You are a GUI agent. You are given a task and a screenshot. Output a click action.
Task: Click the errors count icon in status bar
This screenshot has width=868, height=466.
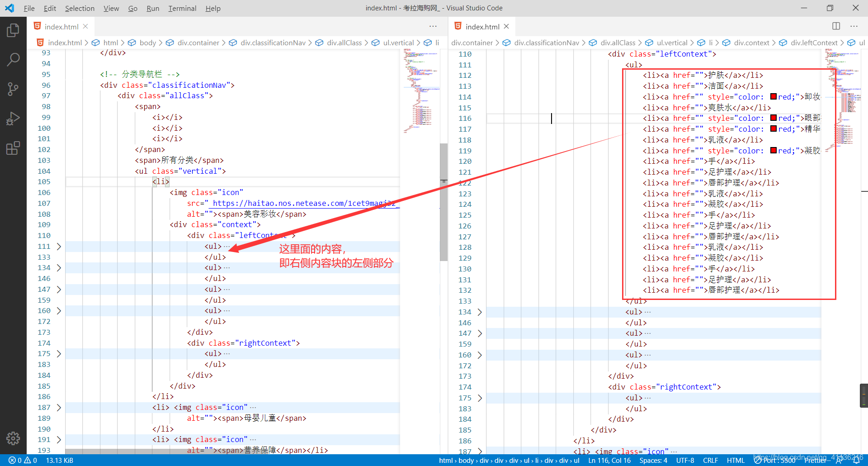[12, 460]
